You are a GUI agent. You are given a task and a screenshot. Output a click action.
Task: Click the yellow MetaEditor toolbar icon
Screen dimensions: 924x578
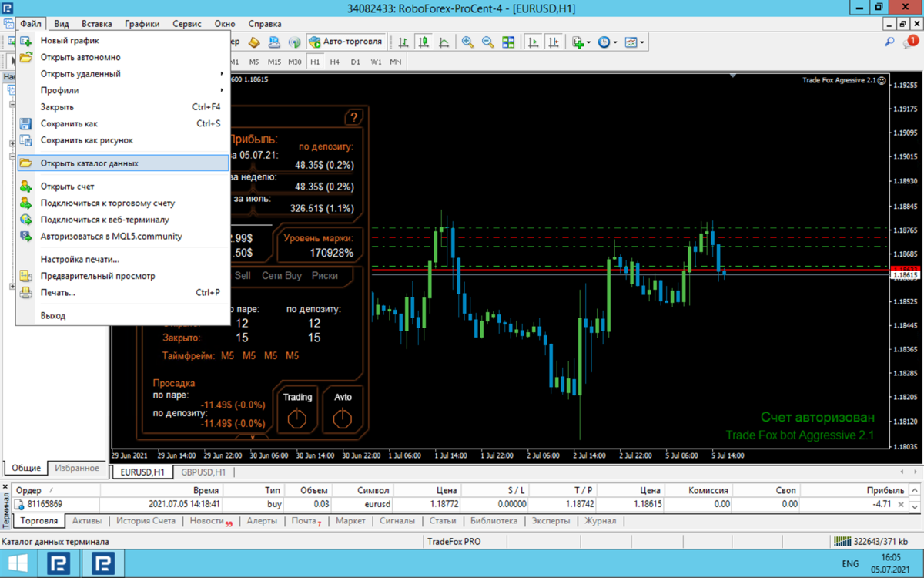point(254,42)
